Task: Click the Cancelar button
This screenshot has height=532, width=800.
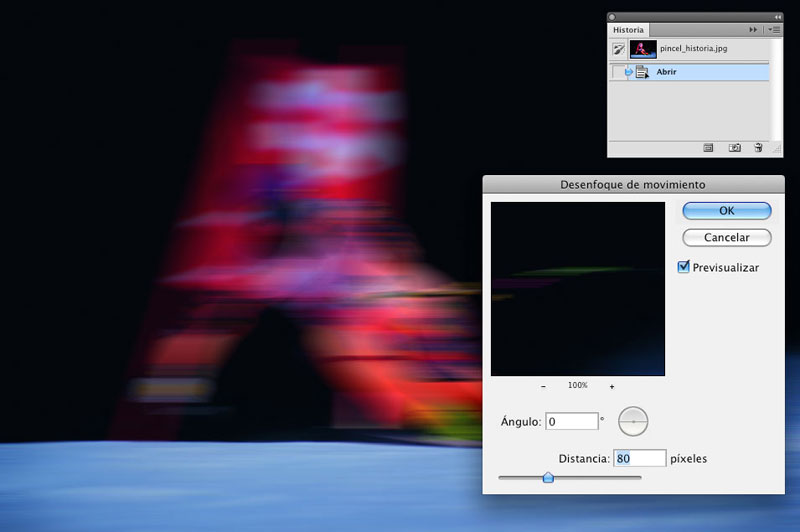Action: (727, 237)
